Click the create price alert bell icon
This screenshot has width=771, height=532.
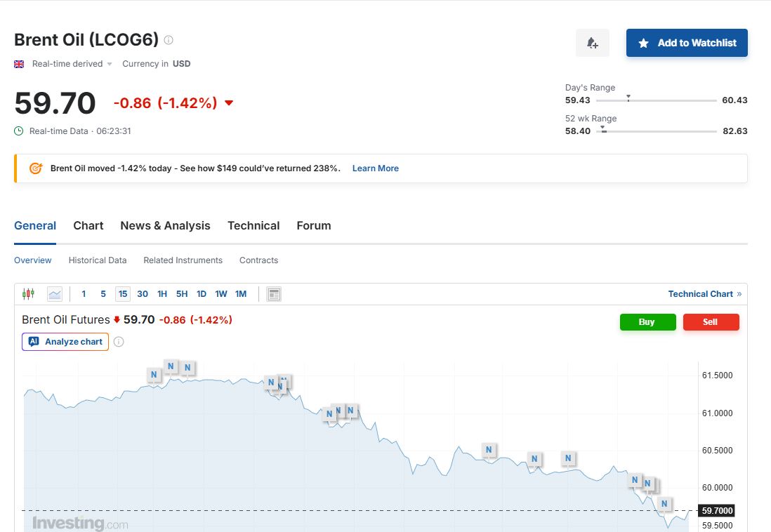point(592,43)
